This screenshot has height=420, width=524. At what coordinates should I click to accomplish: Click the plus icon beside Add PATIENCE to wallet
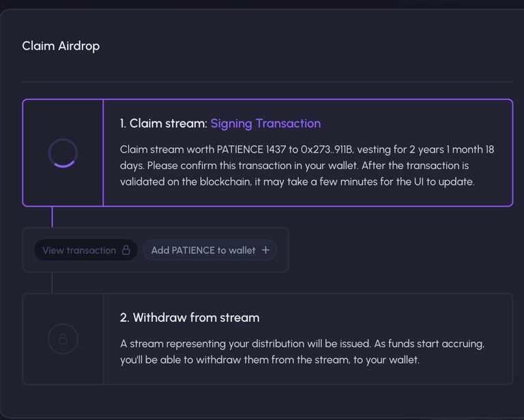tap(265, 250)
